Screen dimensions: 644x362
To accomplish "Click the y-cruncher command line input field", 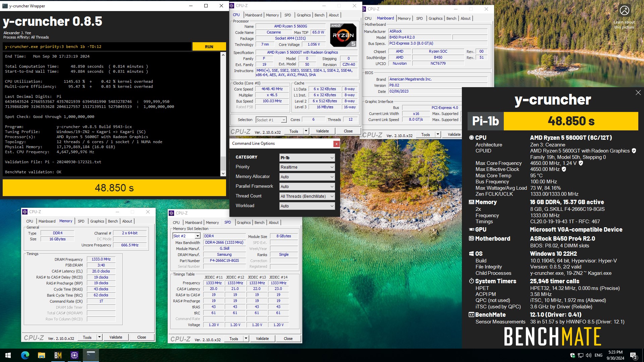I will pyautogui.click(x=97, y=47).
